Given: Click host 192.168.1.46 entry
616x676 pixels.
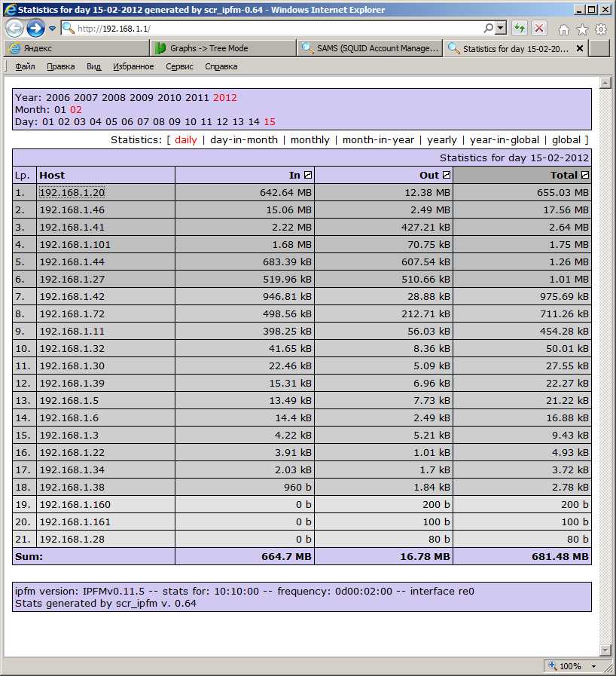Looking at the screenshot, I should coord(72,210).
